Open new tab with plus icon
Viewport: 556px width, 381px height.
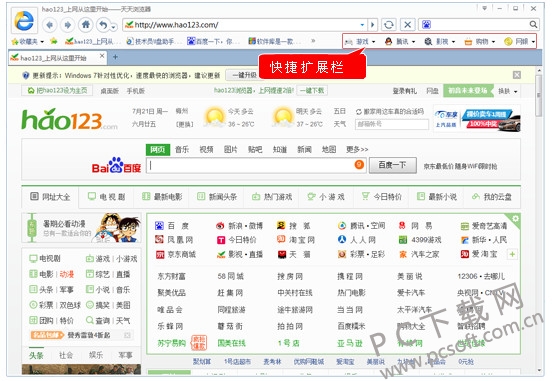coord(115,57)
